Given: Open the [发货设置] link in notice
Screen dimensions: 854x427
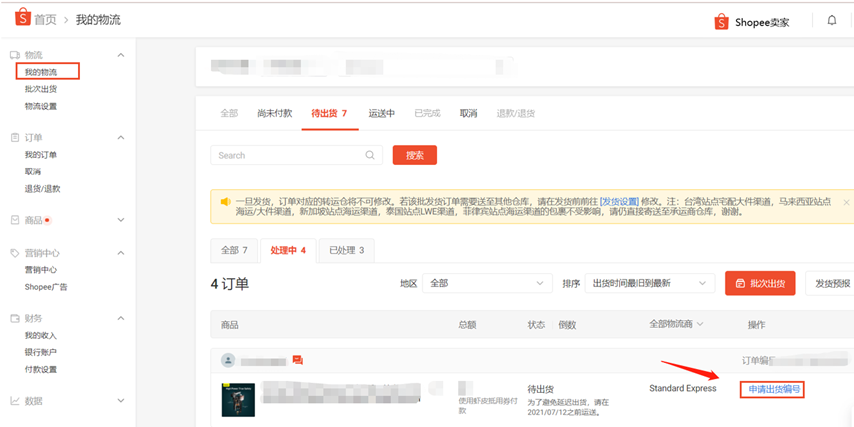Looking at the screenshot, I should click(619, 202).
